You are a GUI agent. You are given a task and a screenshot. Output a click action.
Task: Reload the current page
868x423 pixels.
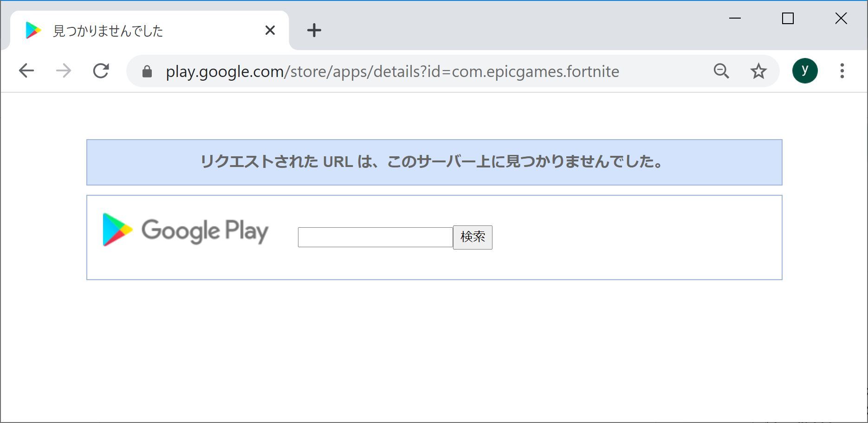[101, 71]
